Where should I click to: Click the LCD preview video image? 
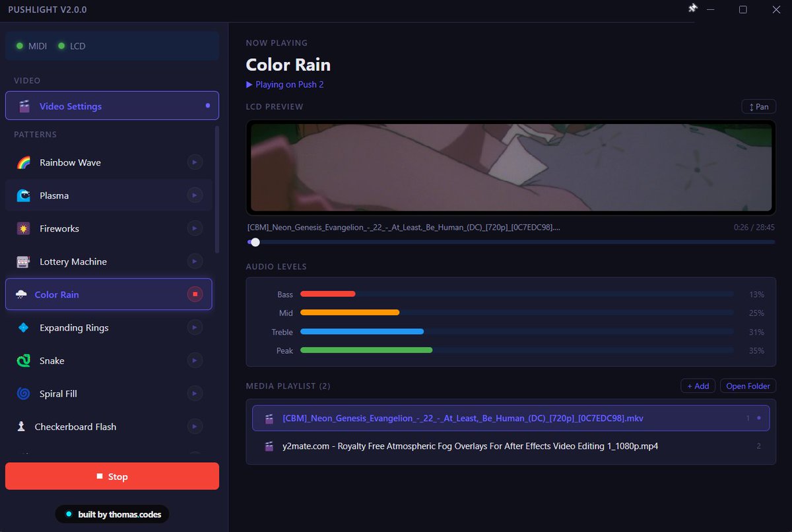tap(511, 168)
